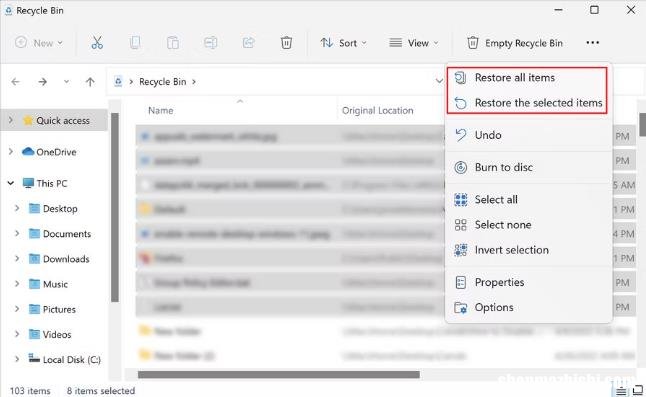Expand the Desktop tree node
This screenshot has height=397, width=646.
coord(17,208)
